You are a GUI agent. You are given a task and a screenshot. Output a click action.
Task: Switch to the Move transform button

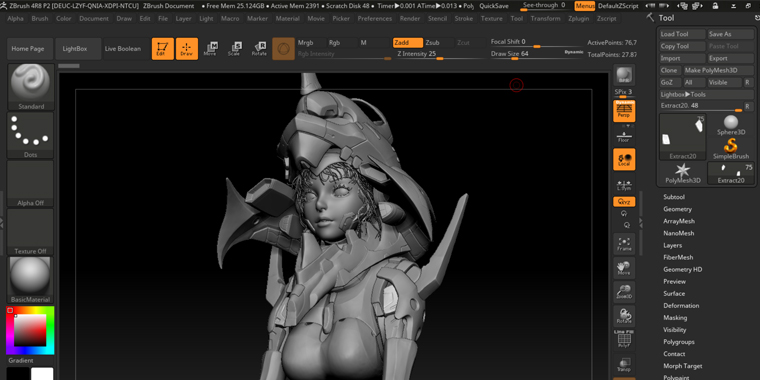coord(210,48)
